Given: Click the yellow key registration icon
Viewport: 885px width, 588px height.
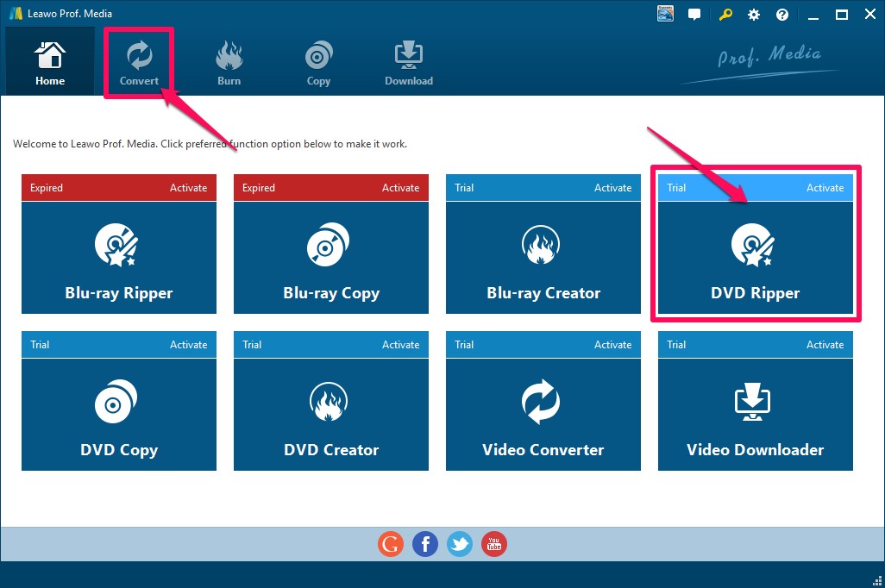Looking at the screenshot, I should tap(725, 15).
